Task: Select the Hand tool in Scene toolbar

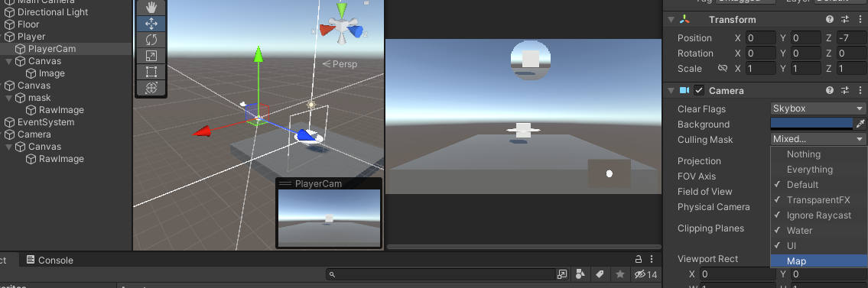Action: (151, 7)
